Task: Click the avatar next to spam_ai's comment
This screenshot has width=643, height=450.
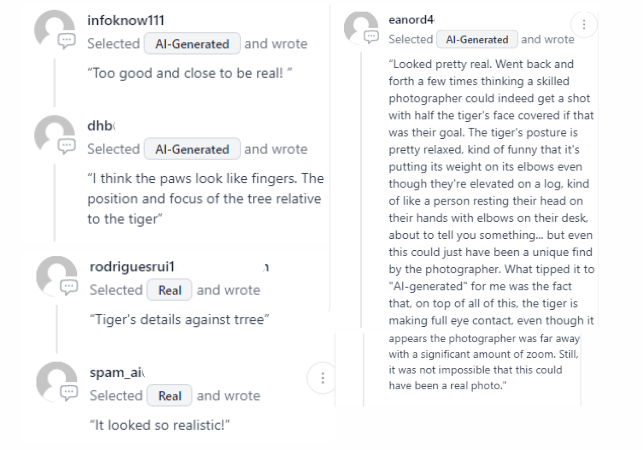Action: tap(57, 381)
